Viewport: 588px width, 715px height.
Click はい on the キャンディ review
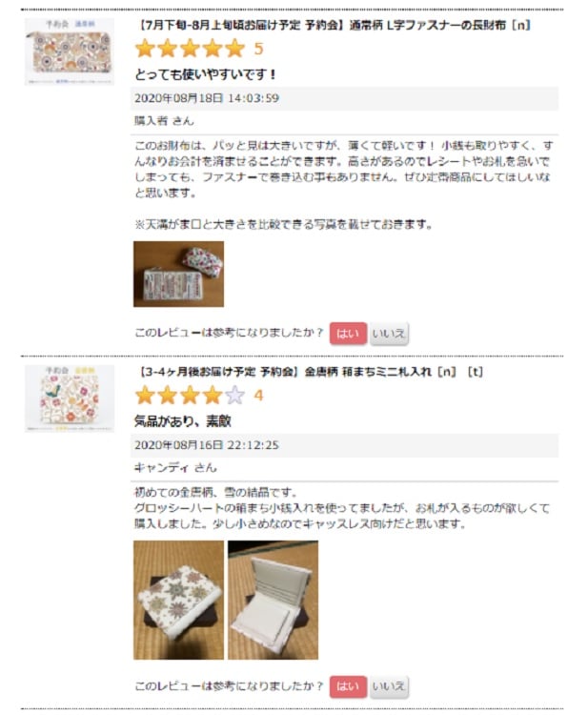click(x=348, y=686)
